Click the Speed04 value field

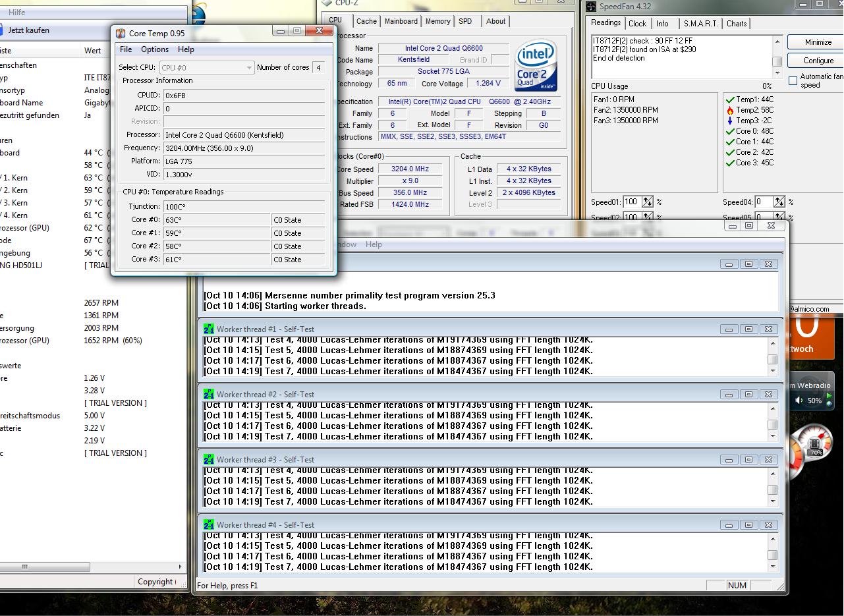point(764,202)
